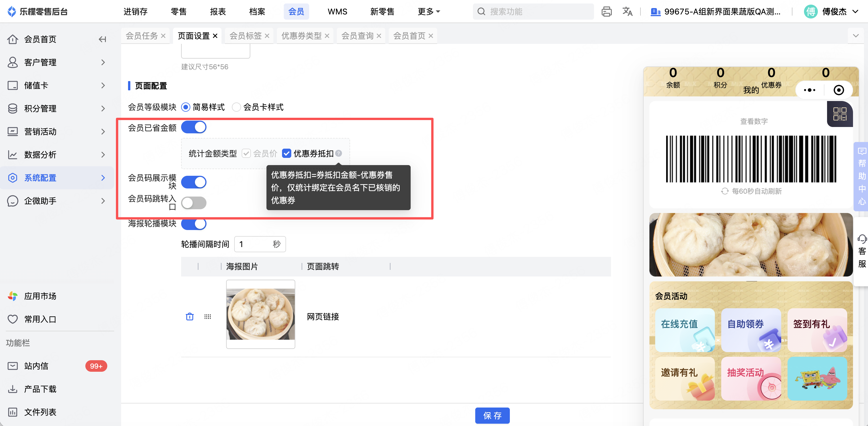
Task: Enable the 会员码跳转入口 switch
Action: tap(194, 203)
